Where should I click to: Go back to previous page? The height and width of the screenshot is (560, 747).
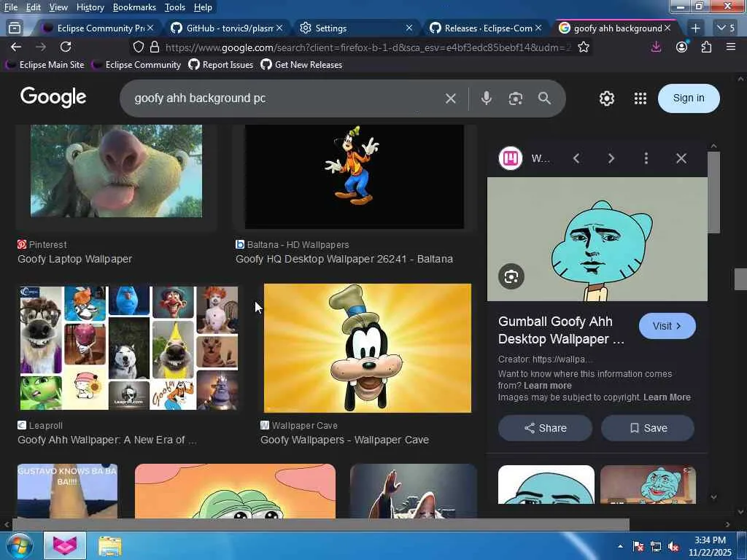(16, 47)
